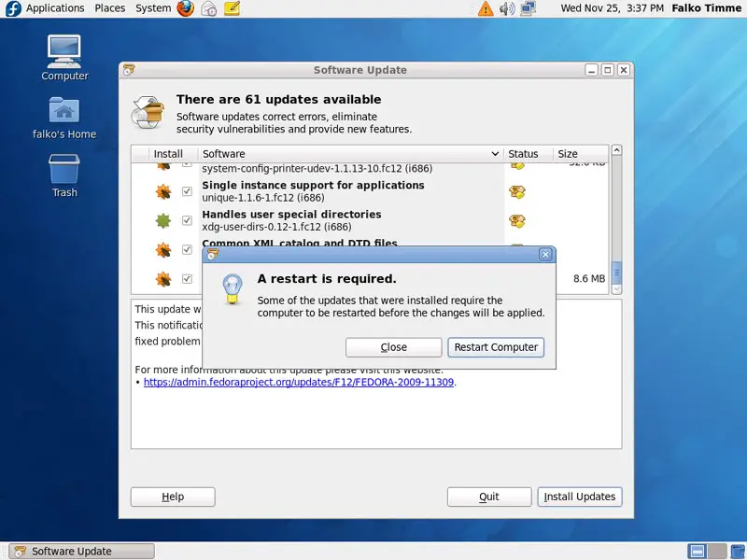Uncheck the xdg-user-dirs package checkbox

coord(187,220)
